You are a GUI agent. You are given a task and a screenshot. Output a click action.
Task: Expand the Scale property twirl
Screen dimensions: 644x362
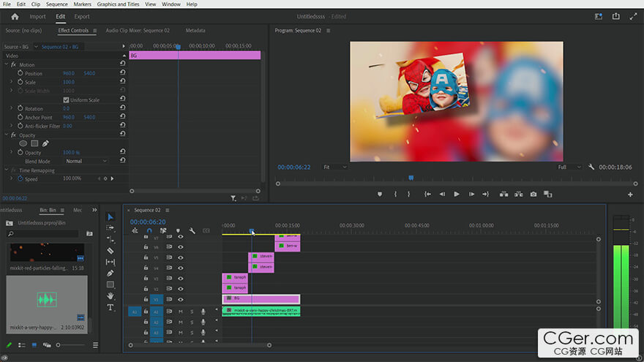coord(11,82)
